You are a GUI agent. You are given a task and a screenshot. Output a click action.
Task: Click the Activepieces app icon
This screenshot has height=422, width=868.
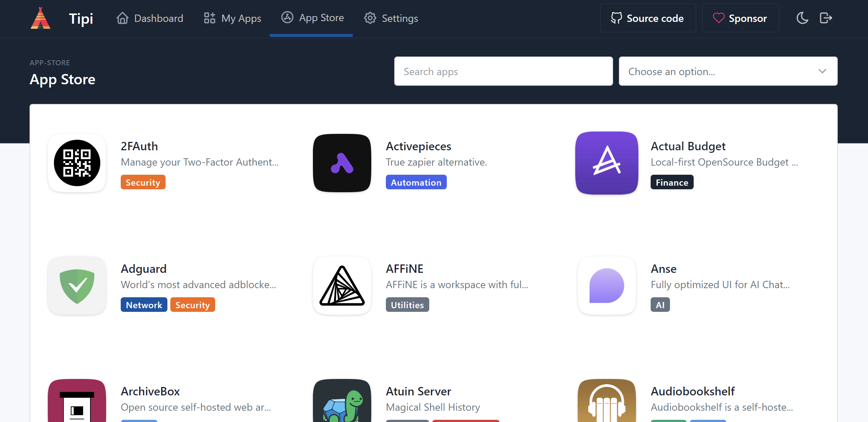tap(342, 163)
